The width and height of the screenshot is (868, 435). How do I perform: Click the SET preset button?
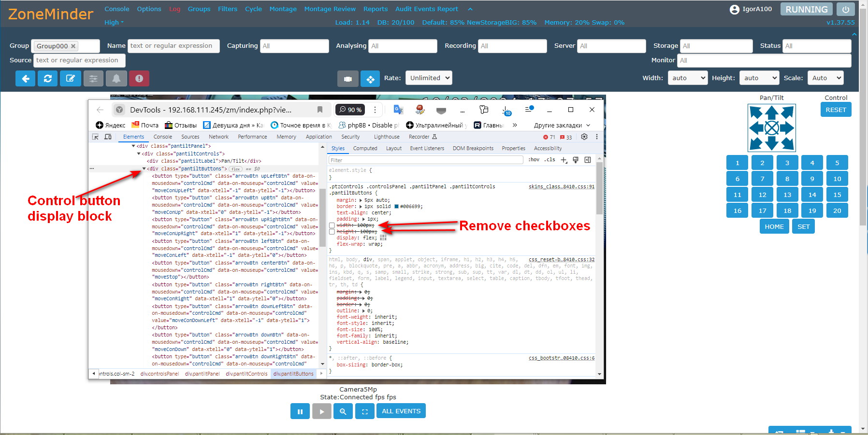(x=803, y=226)
